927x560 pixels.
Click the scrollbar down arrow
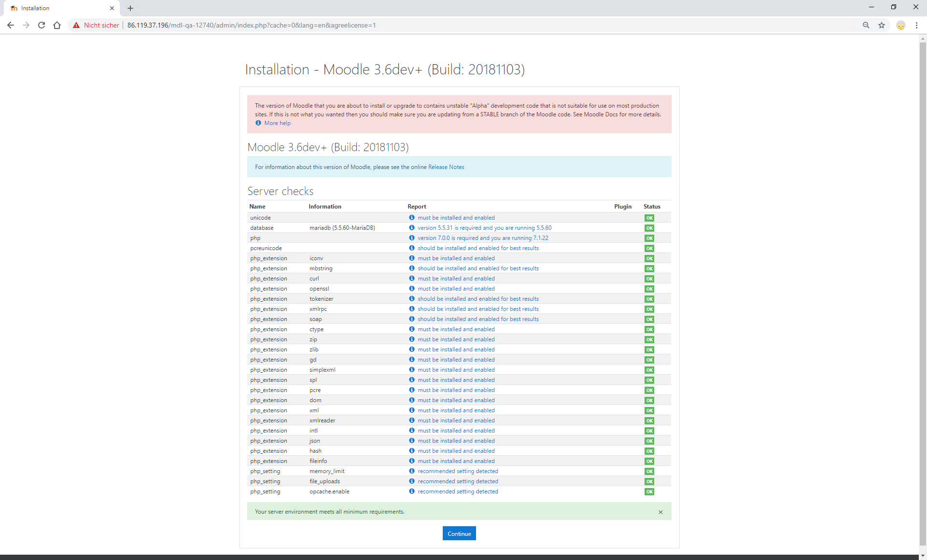click(x=923, y=556)
